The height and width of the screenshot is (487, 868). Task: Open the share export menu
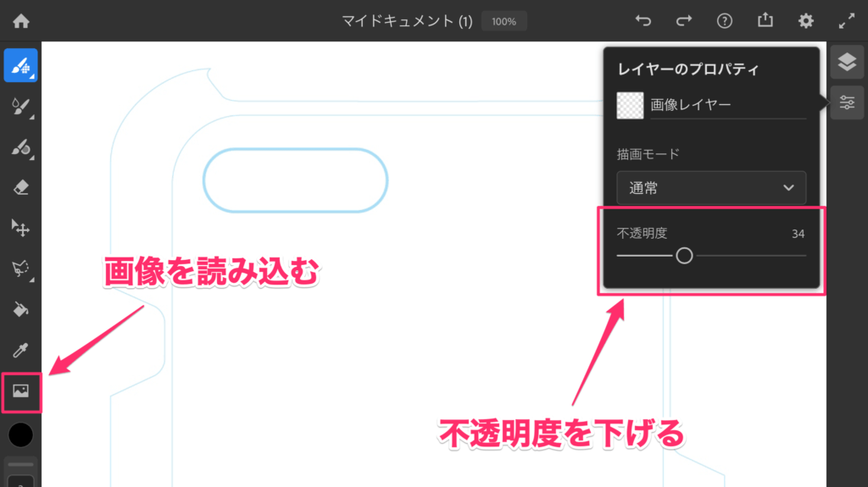[x=765, y=21]
